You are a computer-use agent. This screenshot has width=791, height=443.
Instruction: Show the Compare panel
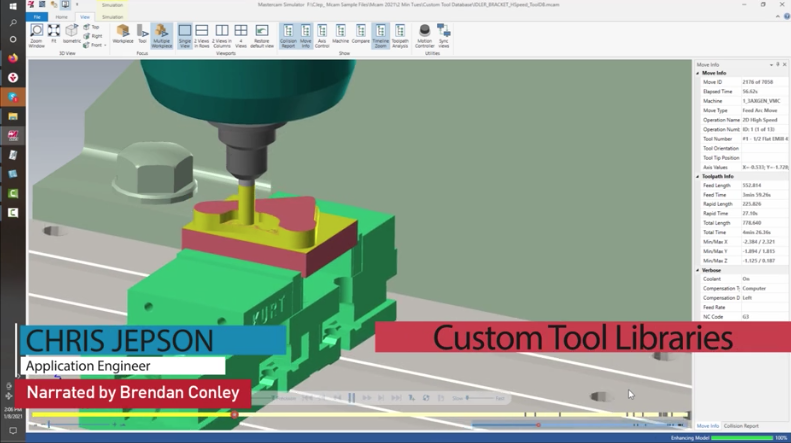(360, 34)
